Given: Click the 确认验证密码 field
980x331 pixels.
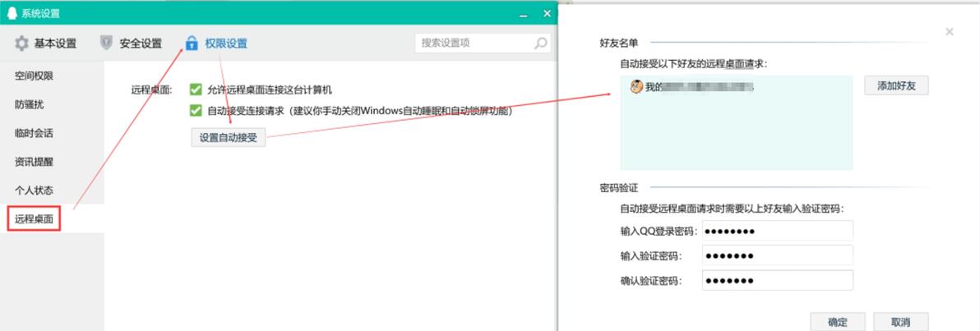Looking at the screenshot, I should pos(778,280).
